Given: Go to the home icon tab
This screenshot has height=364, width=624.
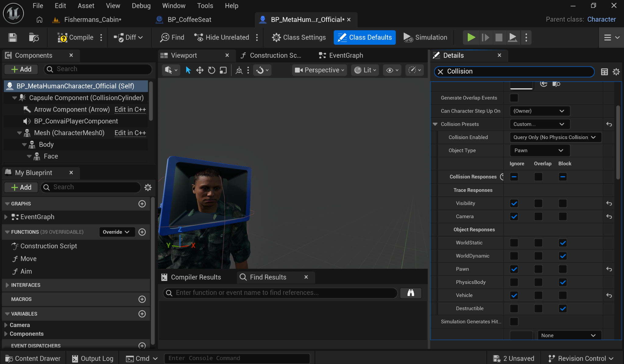Looking at the screenshot, I should tap(39, 20).
